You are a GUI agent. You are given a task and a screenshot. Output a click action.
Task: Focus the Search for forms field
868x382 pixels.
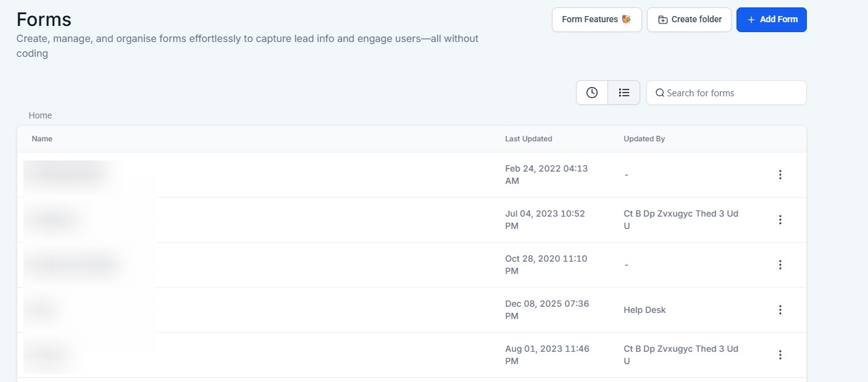pyautogui.click(x=732, y=93)
